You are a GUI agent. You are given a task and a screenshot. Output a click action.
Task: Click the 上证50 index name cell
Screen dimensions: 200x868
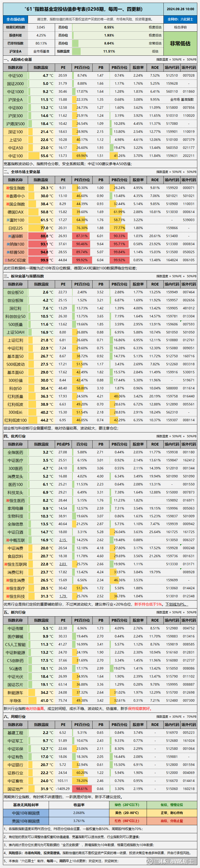point(16,140)
